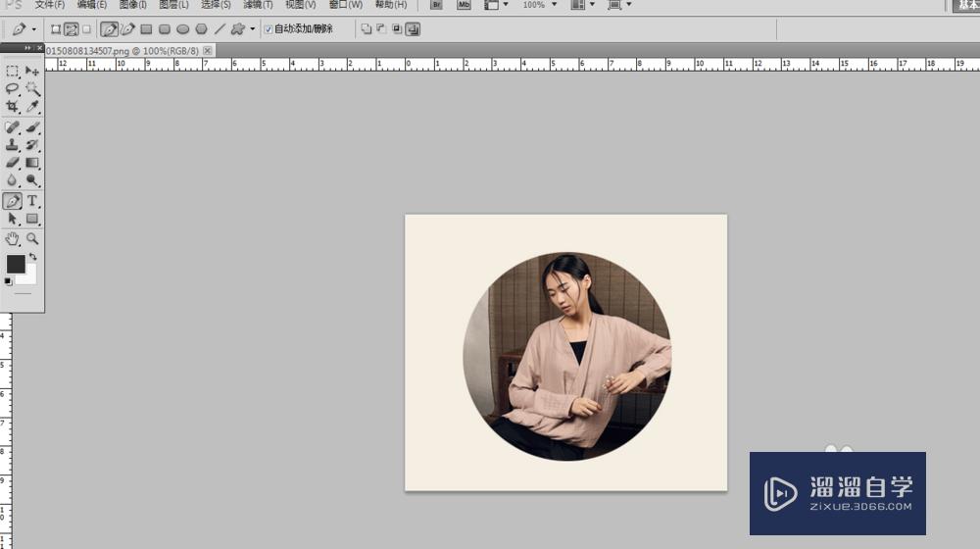Open the 图像(I) menu
Viewport: 980px width, 549px height.
point(134,5)
